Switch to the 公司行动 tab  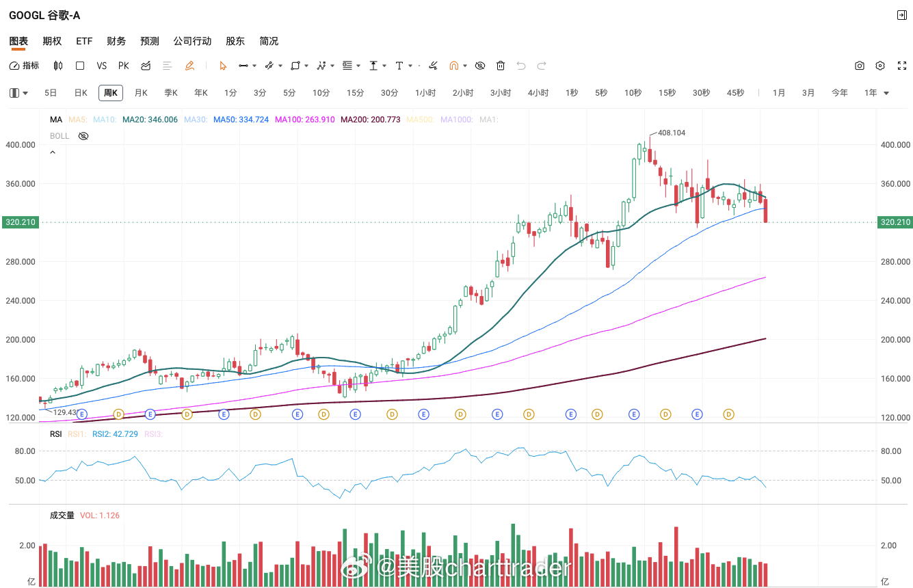click(192, 41)
